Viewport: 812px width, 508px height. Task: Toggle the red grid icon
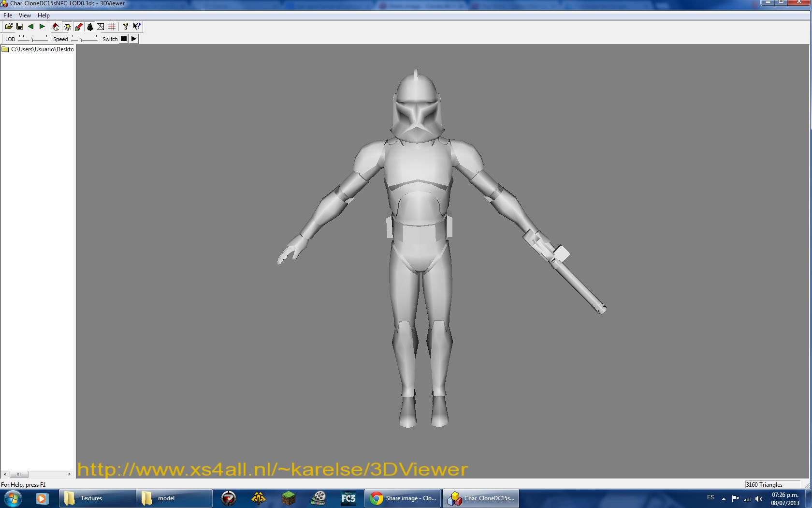click(x=112, y=27)
